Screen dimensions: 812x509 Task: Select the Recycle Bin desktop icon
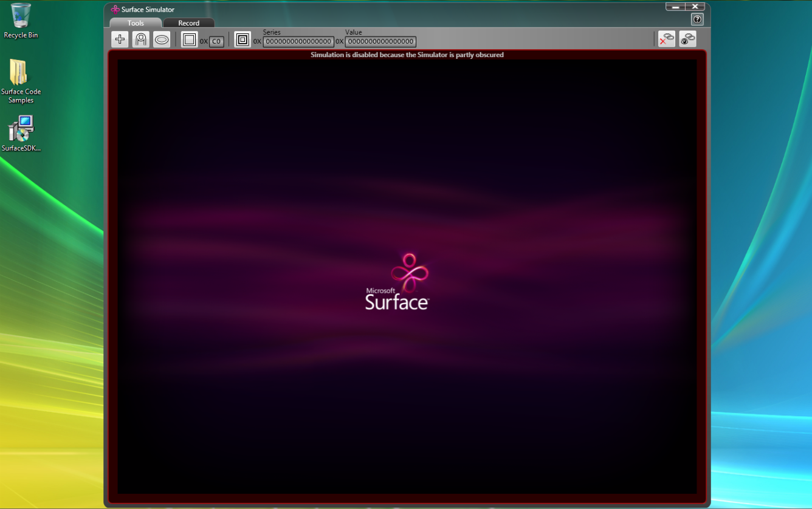(x=21, y=21)
